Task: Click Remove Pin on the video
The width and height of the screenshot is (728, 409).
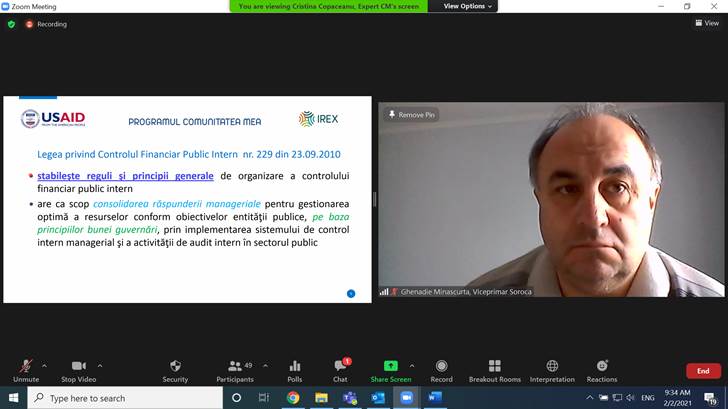Action: [x=411, y=115]
